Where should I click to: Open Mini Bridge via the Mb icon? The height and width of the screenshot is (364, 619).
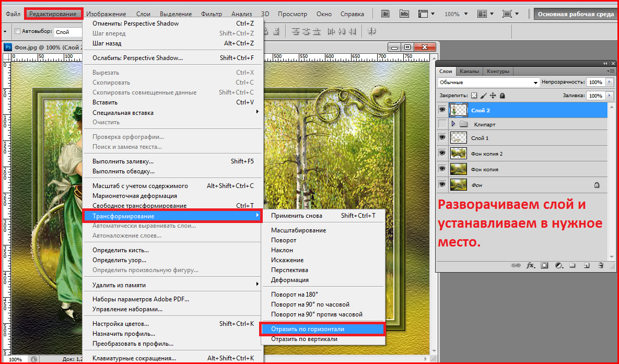click(x=404, y=14)
